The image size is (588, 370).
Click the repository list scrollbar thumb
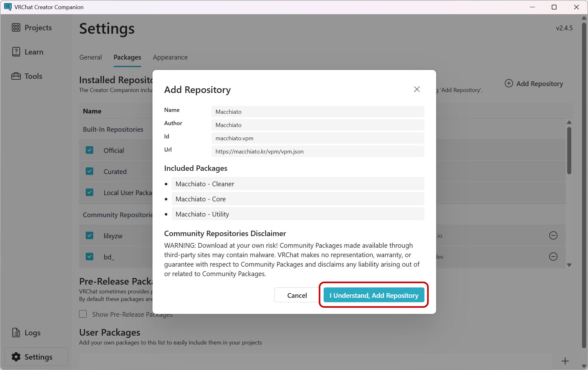569,151
